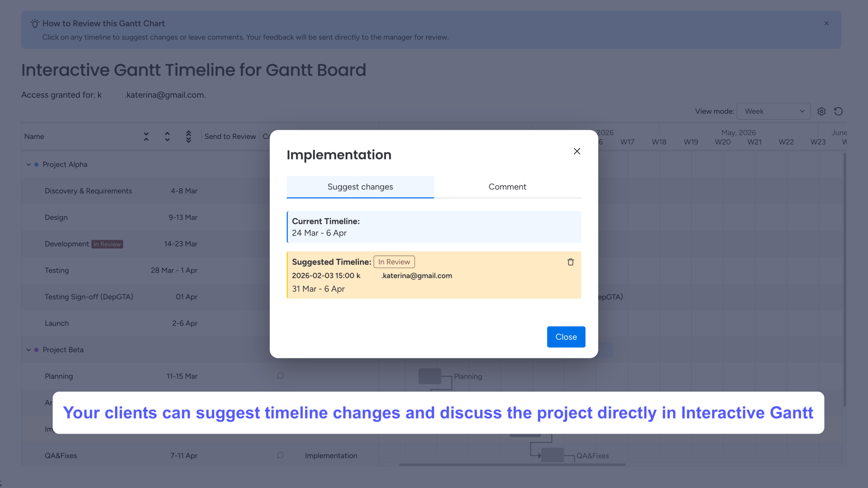Click the Close button in the dialog
Viewport: 868px width, 488px height.
point(566,337)
